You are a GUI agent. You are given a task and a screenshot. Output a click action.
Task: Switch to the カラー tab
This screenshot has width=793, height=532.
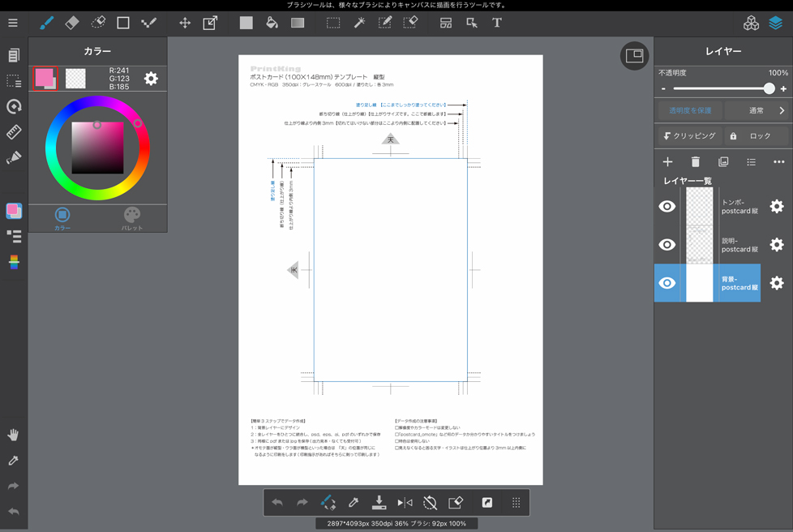[62, 218]
